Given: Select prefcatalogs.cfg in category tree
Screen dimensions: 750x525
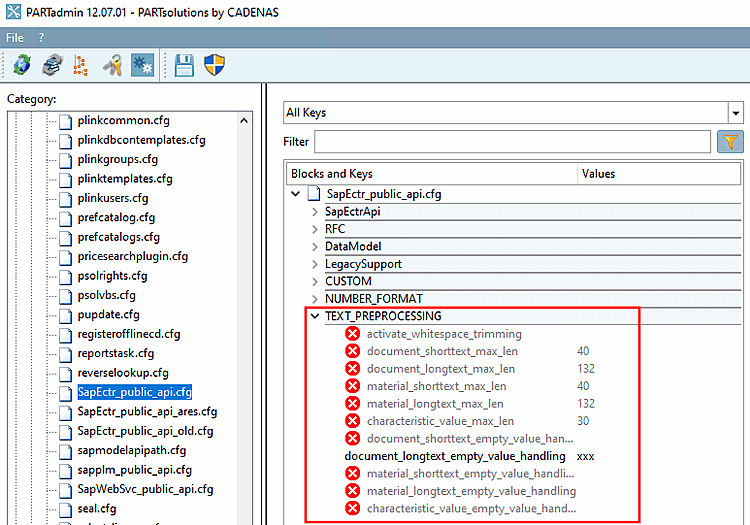Looking at the screenshot, I should 119,237.
